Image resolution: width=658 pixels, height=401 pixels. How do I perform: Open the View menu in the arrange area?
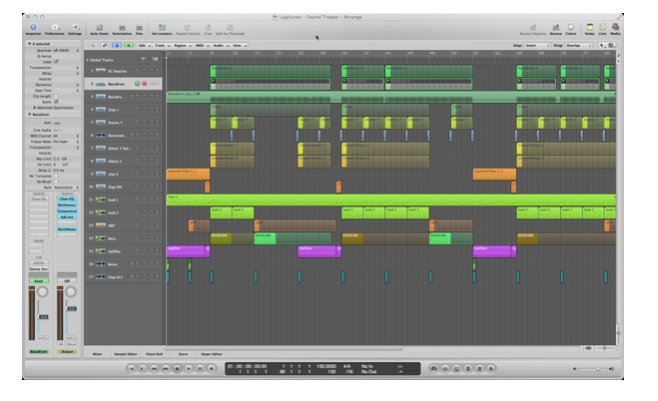(x=239, y=45)
